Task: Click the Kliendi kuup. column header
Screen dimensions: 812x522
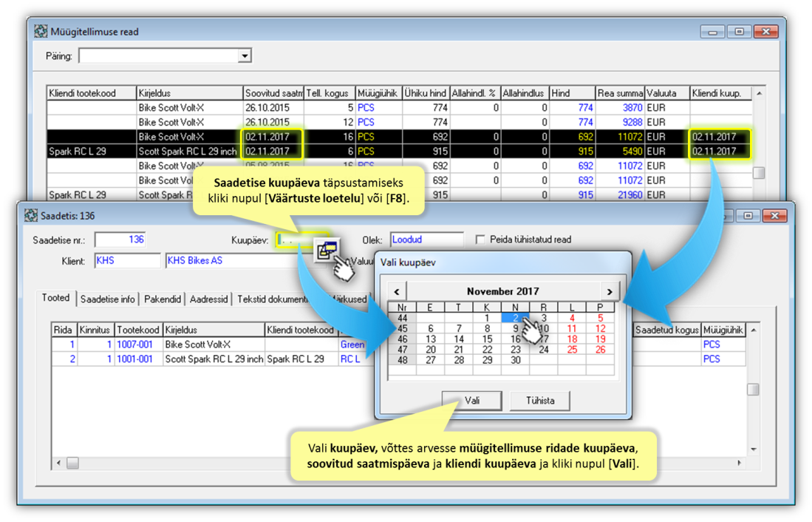Action: pyautogui.click(x=721, y=93)
